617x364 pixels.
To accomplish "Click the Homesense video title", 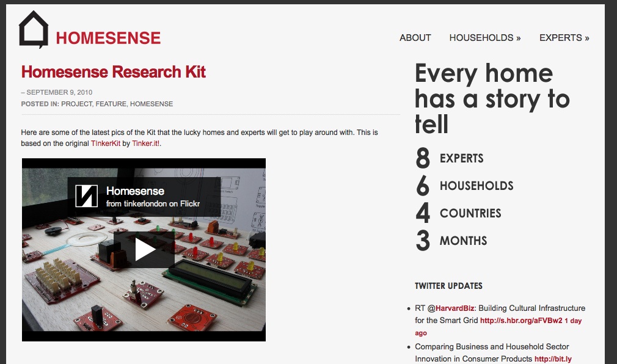I will [135, 191].
